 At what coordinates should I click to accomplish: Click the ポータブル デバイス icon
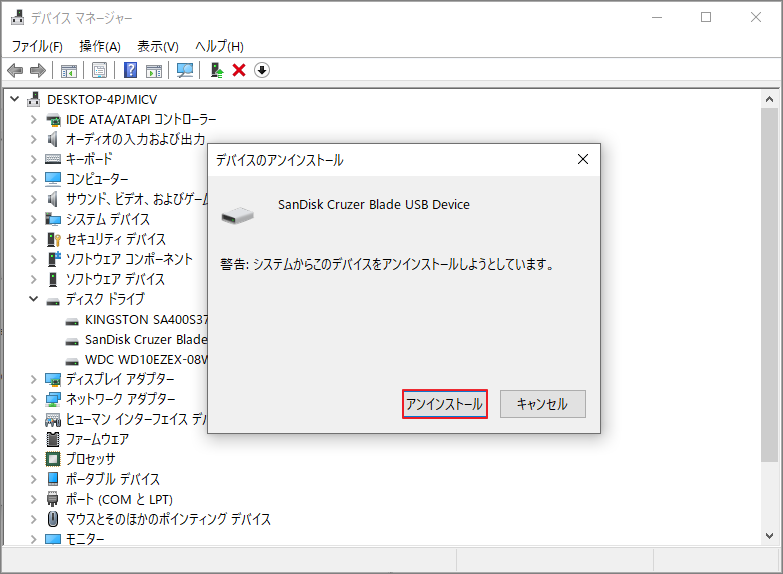pos(53,479)
